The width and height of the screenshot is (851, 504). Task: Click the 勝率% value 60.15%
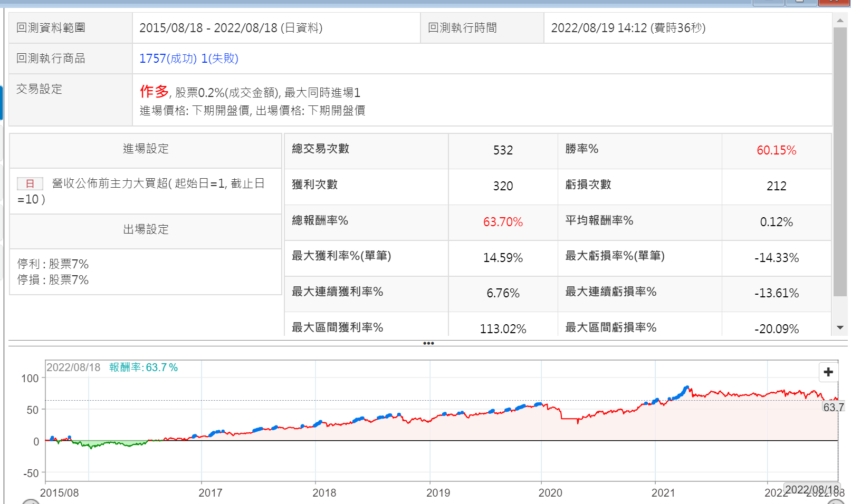[776, 150]
